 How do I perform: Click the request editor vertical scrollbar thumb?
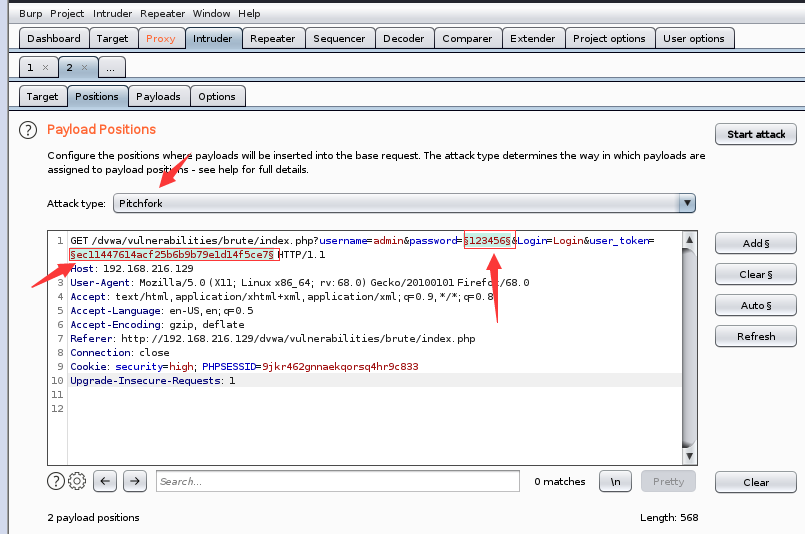click(x=689, y=348)
